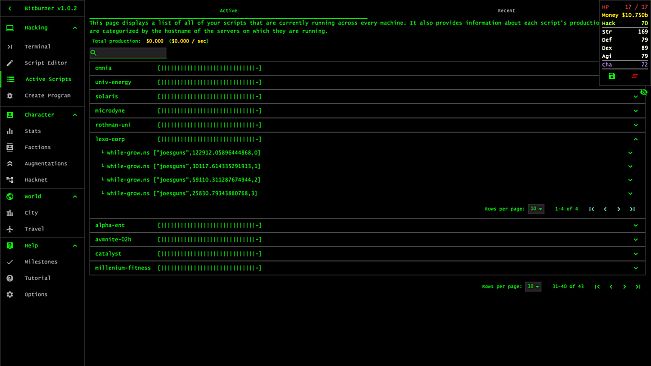This screenshot has width=651, height=366.
Task: Click the Bitburner v1.0.2 title
Action: click(51, 8)
